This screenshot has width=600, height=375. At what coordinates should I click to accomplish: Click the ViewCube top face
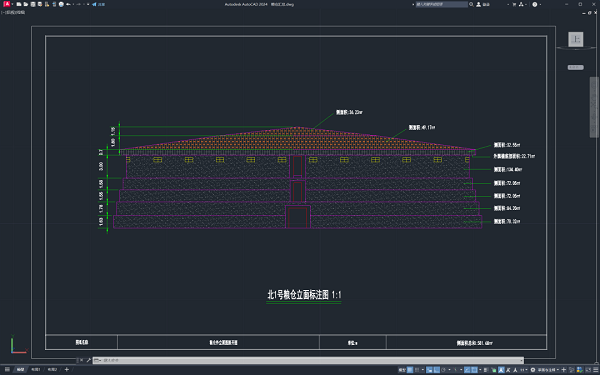pyautogui.click(x=576, y=39)
